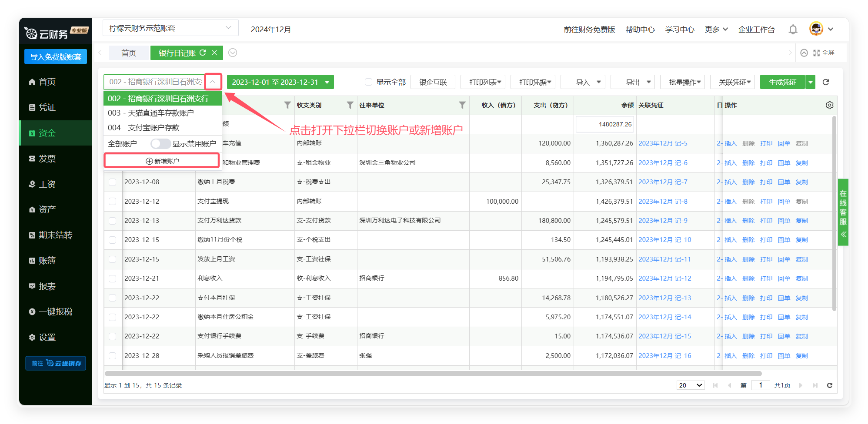This screenshot has width=868, height=424.
Task: Open voucher link 2023年12月 记-9
Action: click(663, 221)
